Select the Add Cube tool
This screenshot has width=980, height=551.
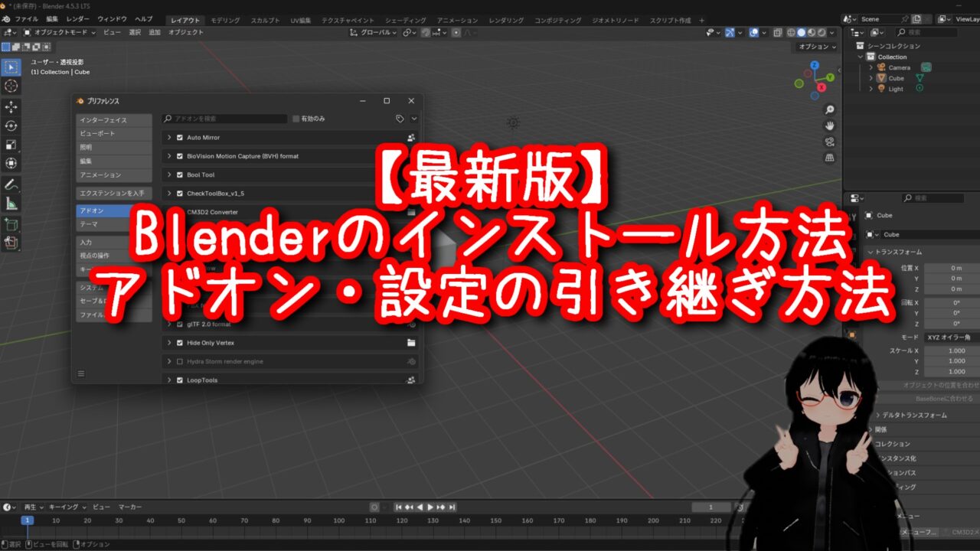click(11, 225)
